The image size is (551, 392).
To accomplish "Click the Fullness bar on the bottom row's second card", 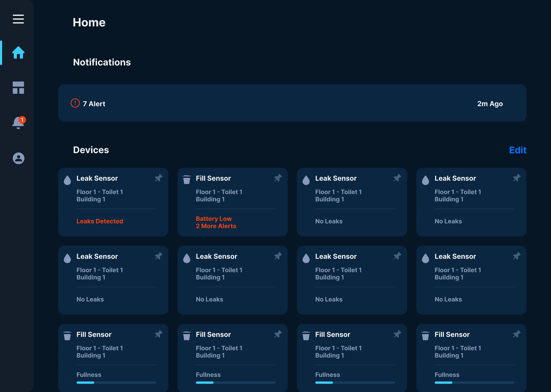I will 236,383.
